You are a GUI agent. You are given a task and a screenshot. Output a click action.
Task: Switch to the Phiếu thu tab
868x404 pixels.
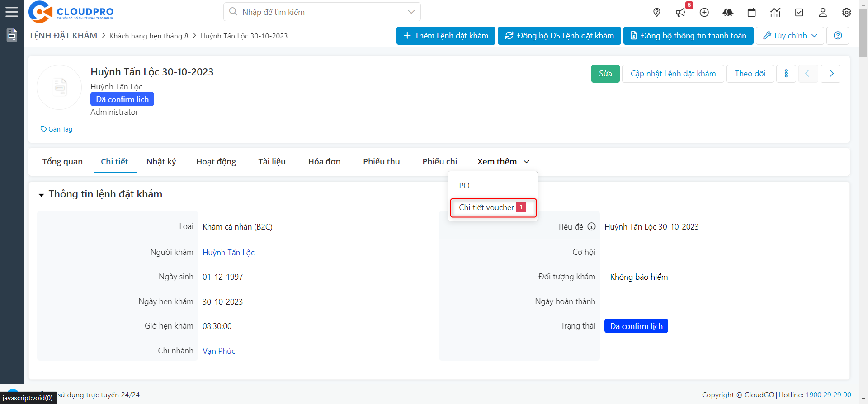(382, 162)
